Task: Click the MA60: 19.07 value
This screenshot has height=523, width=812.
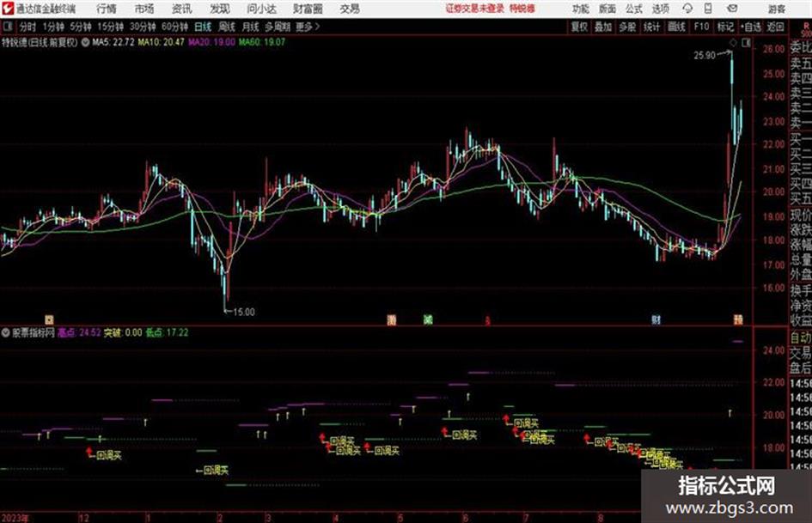Action: pyautogui.click(x=262, y=42)
